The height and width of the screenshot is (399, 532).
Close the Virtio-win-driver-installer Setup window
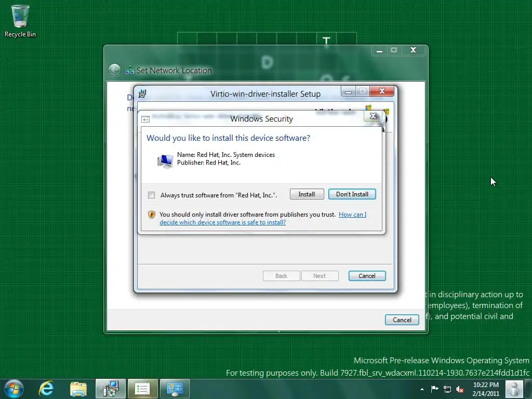click(382, 91)
